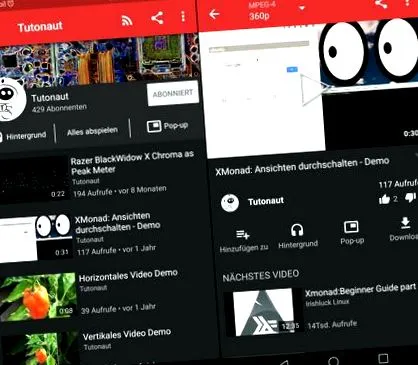418x365 pixels.
Task: Select the Razer BlackWidow X Chroma as Peak Meter title
Action: (x=132, y=163)
